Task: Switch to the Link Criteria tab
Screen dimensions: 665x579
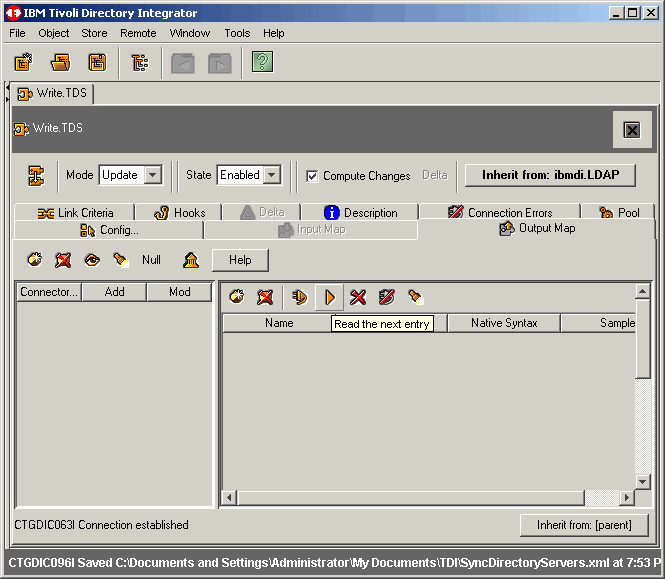Action: [76, 212]
